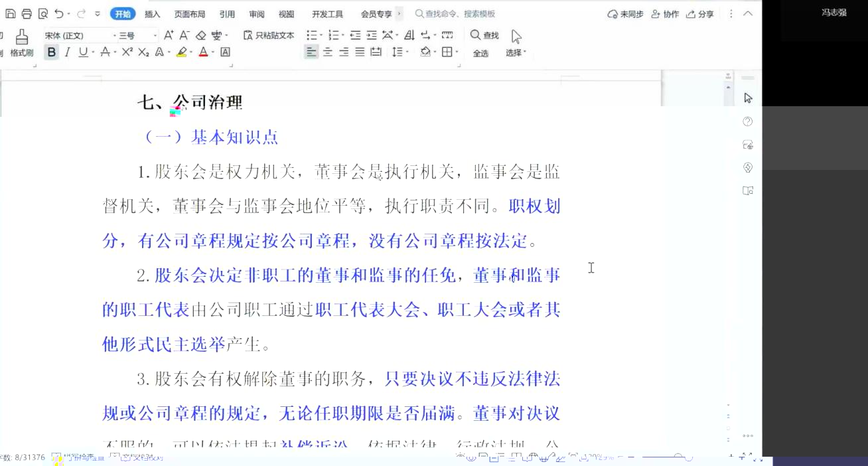Toggle Subscript X₂ formatting

click(143, 52)
